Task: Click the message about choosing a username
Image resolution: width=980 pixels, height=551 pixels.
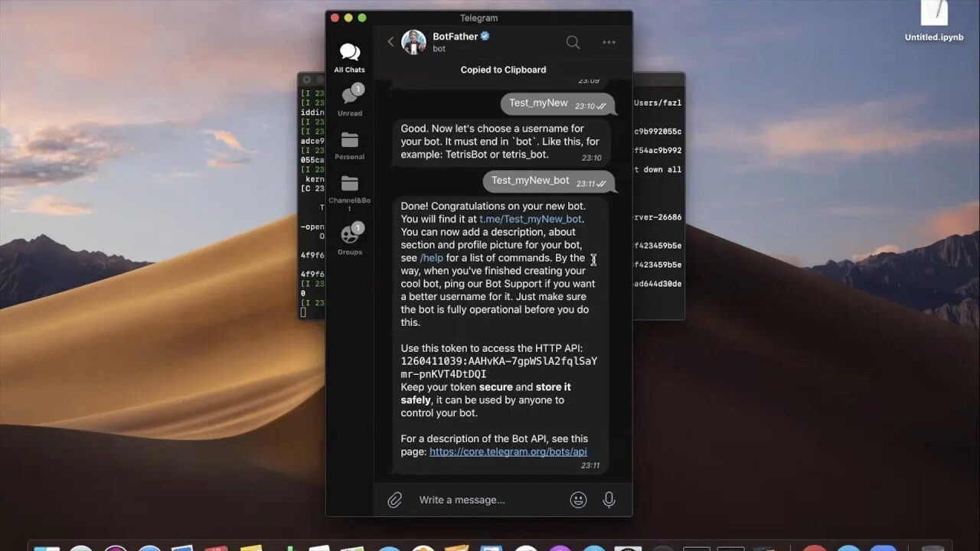Action: [x=501, y=142]
